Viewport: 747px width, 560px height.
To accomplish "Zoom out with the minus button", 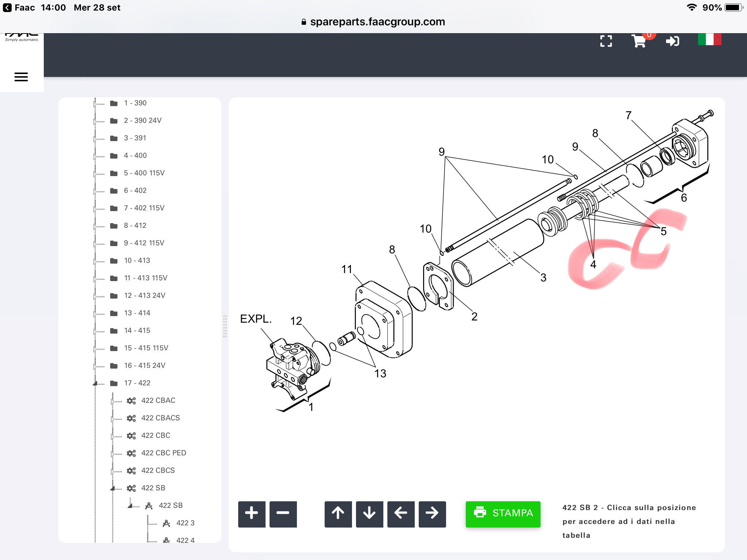I will (x=283, y=514).
